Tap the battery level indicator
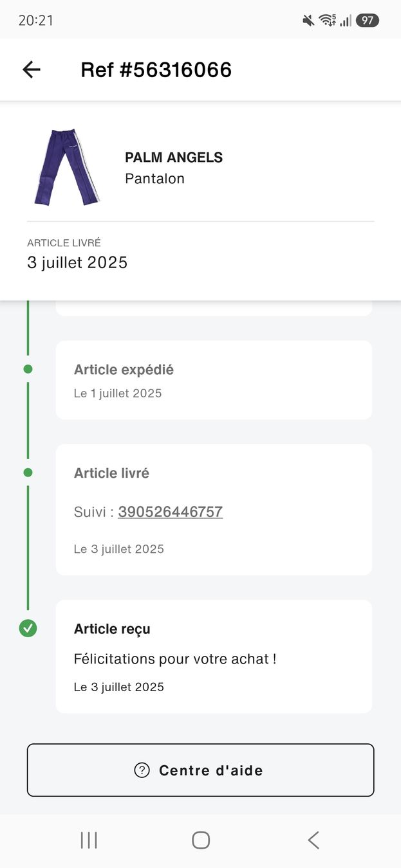Viewport: 401px width, 868px height. (367, 21)
